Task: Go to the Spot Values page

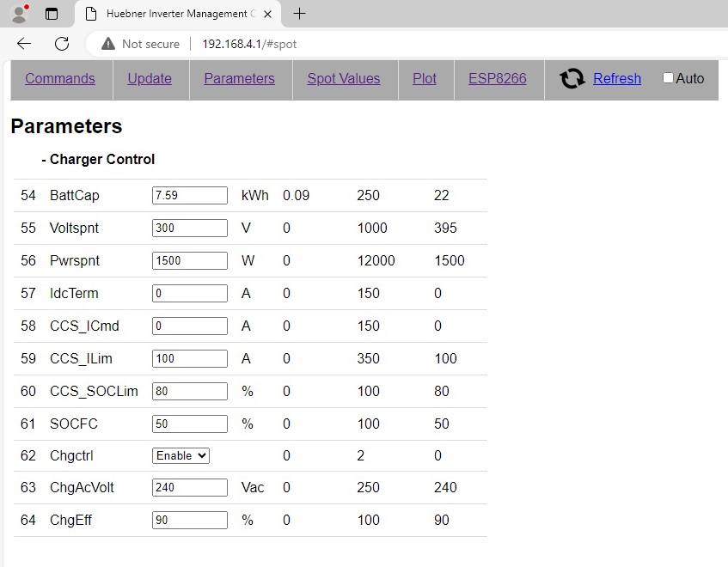Action: pos(343,79)
